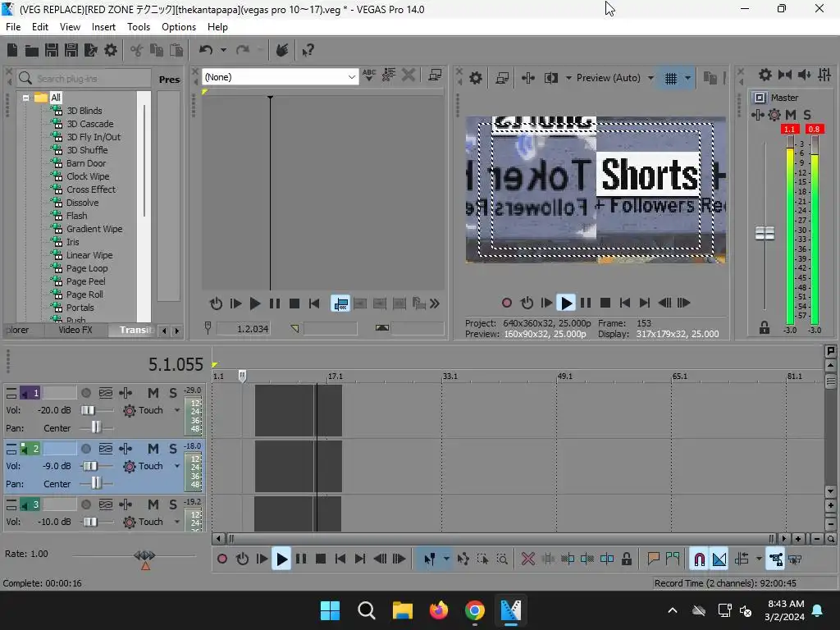Select the Envelope edit tool

pyautogui.click(x=463, y=559)
